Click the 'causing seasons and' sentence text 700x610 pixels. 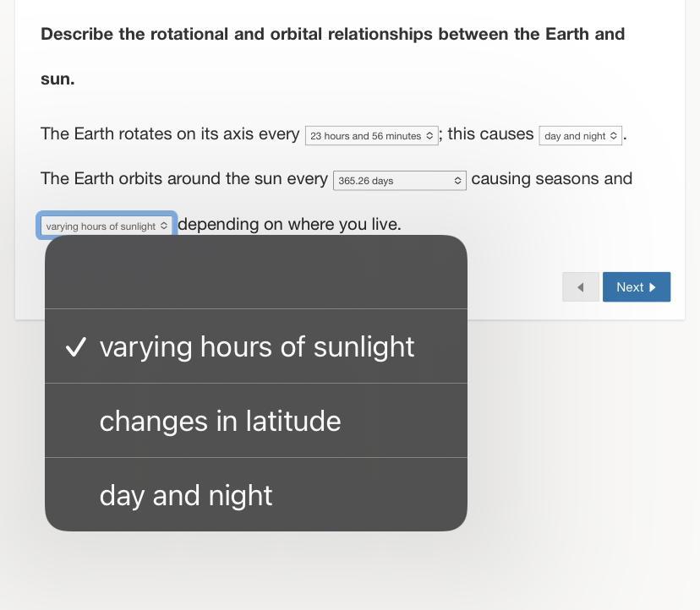click(552, 178)
